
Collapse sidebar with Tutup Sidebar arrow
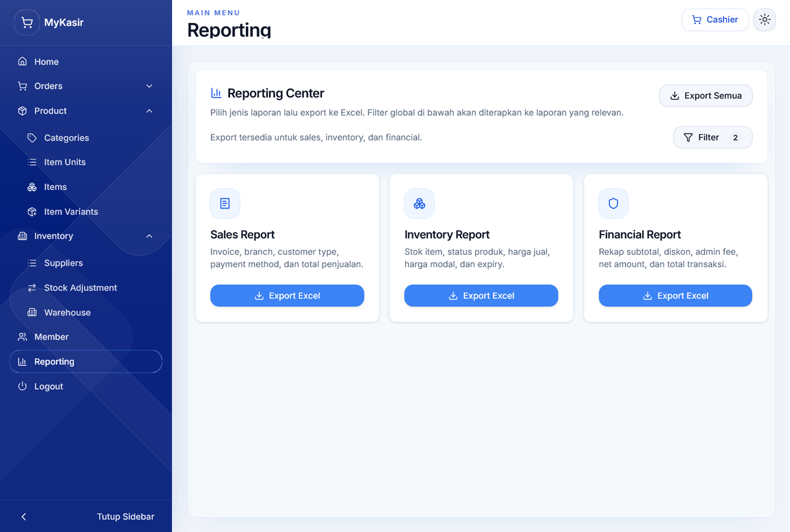[24, 516]
